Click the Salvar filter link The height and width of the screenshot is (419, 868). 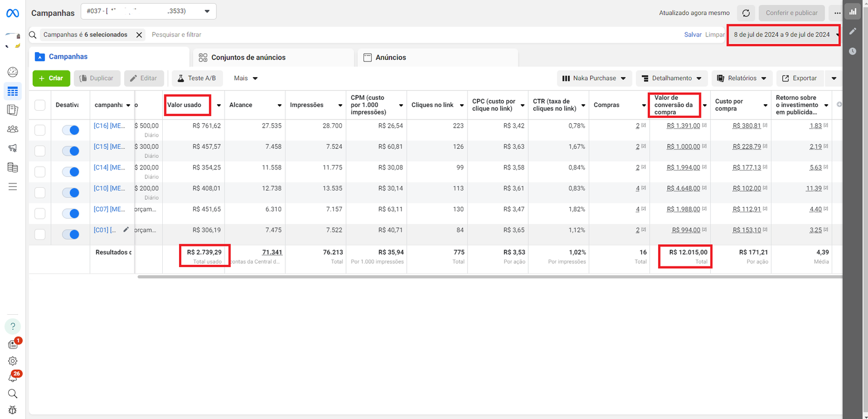point(693,35)
